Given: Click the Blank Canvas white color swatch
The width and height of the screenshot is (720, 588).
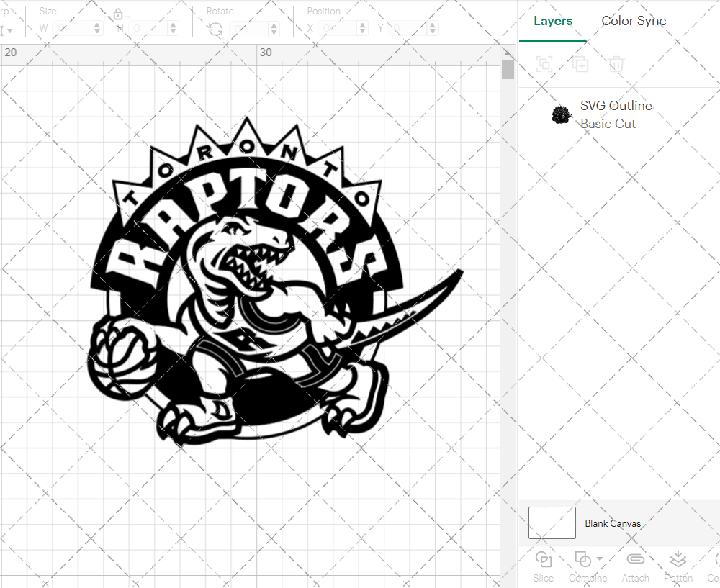Looking at the screenshot, I should click(x=552, y=523).
